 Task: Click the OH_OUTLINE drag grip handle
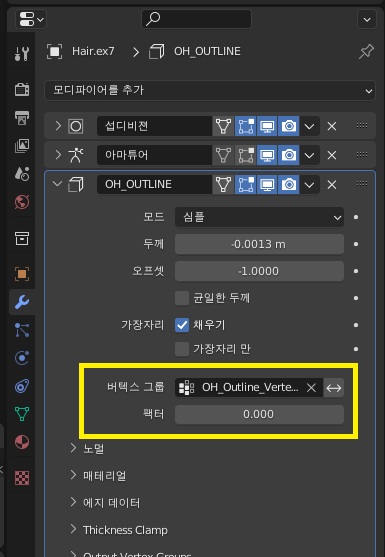pos(362,184)
